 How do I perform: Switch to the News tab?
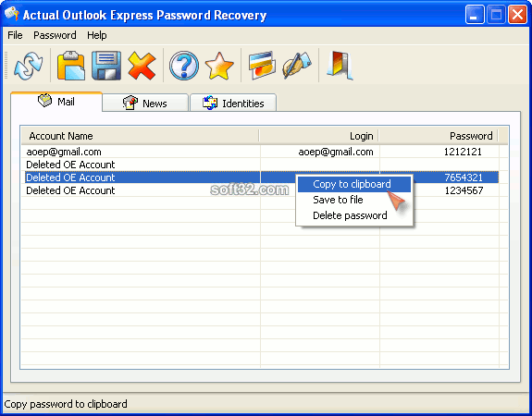(x=145, y=103)
